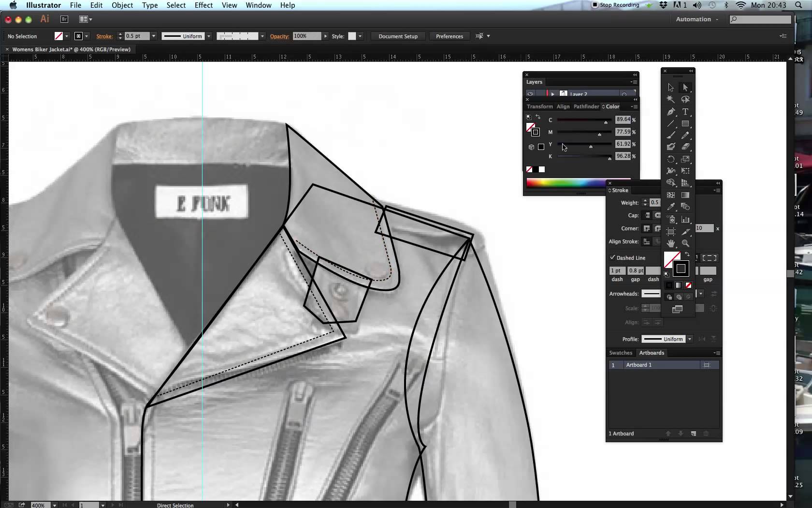Uncheck the Dashed Line checkbox
The height and width of the screenshot is (508, 812).
[x=612, y=257]
